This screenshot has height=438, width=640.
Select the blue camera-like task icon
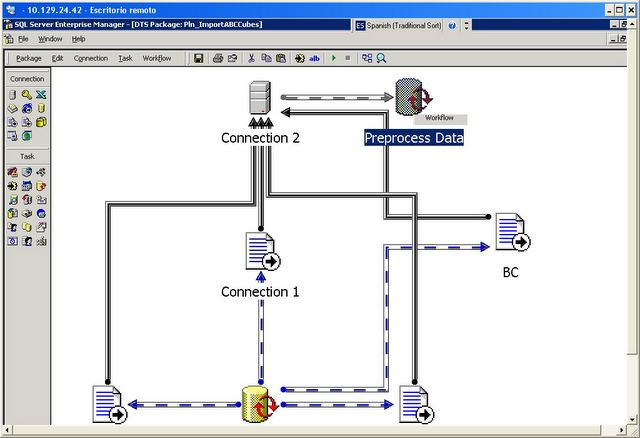pyautogui.click(x=13, y=241)
